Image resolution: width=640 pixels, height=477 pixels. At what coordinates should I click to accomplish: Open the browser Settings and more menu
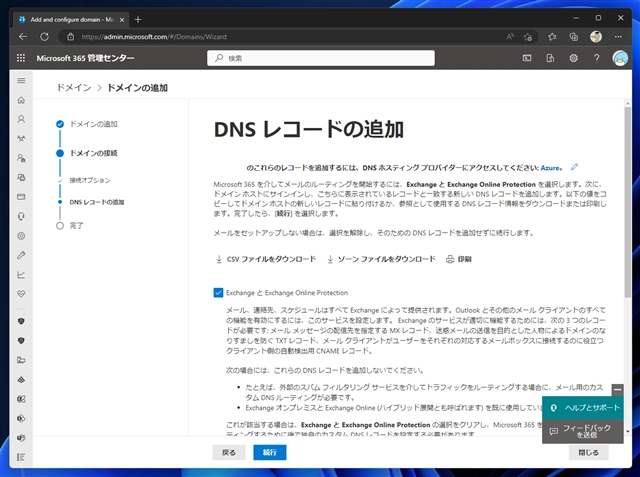618,37
